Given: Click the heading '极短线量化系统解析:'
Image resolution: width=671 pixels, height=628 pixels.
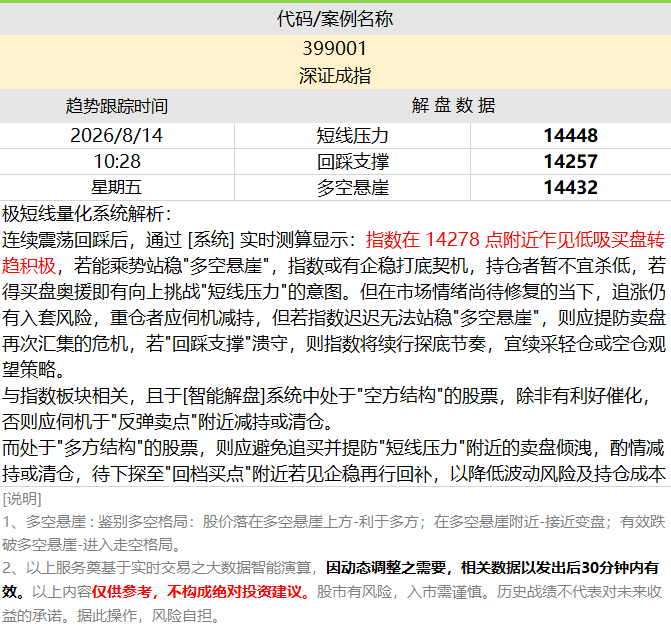Looking at the screenshot, I should pyautogui.click(x=87, y=214).
